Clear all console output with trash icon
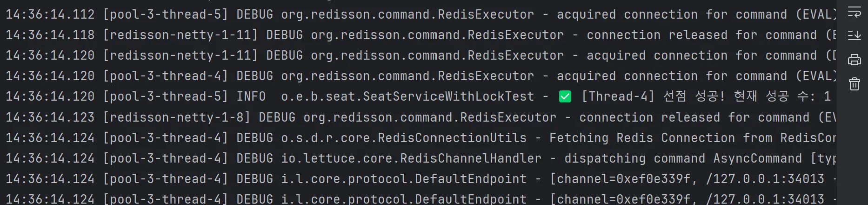The image size is (868, 205). coord(854,84)
